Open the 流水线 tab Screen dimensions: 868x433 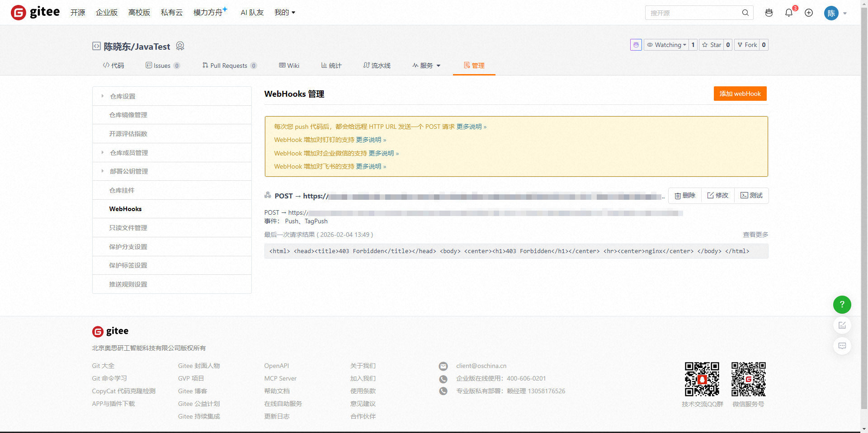377,66
